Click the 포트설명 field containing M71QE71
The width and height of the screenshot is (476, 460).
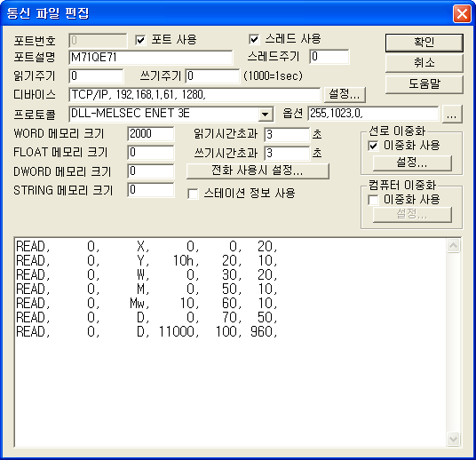click(151, 58)
